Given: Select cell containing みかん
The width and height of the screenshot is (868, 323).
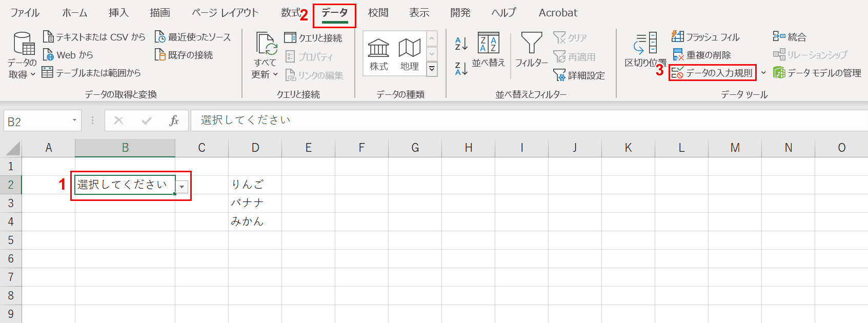Looking at the screenshot, I should 255,221.
